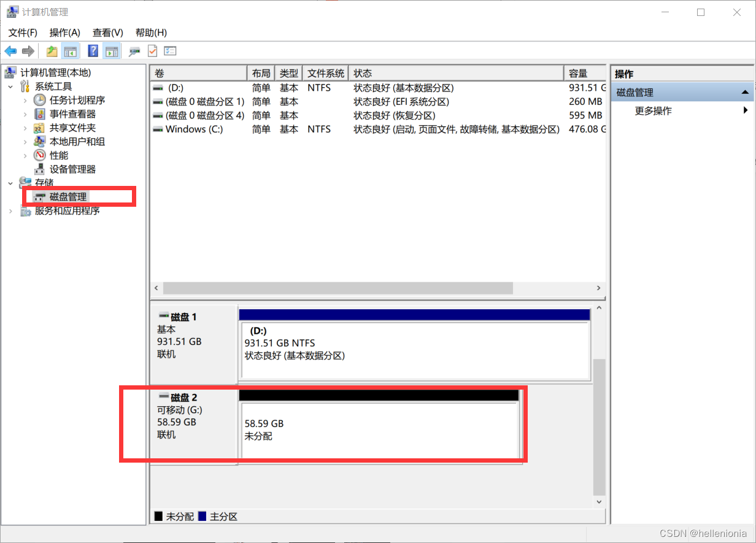This screenshot has width=756, height=543.
Task: Click the disk icon next to 磁盘 1
Action: click(x=163, y=317)
